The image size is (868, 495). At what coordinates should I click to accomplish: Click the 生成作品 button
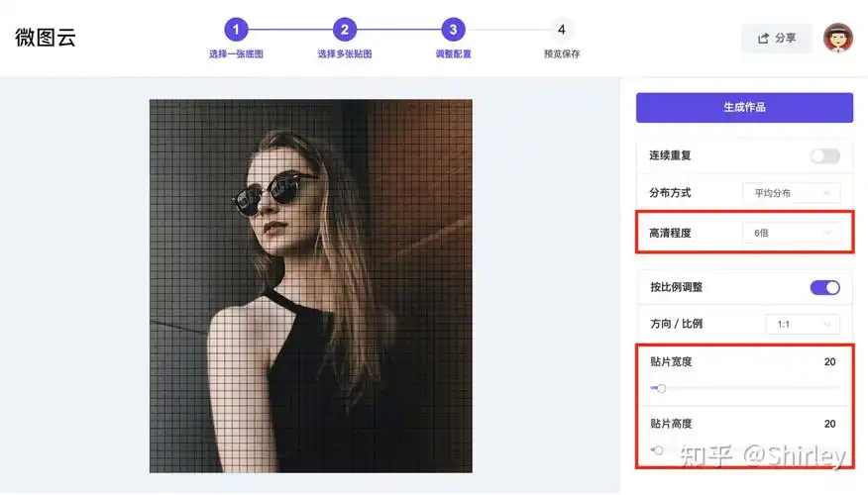click(744, 107)
